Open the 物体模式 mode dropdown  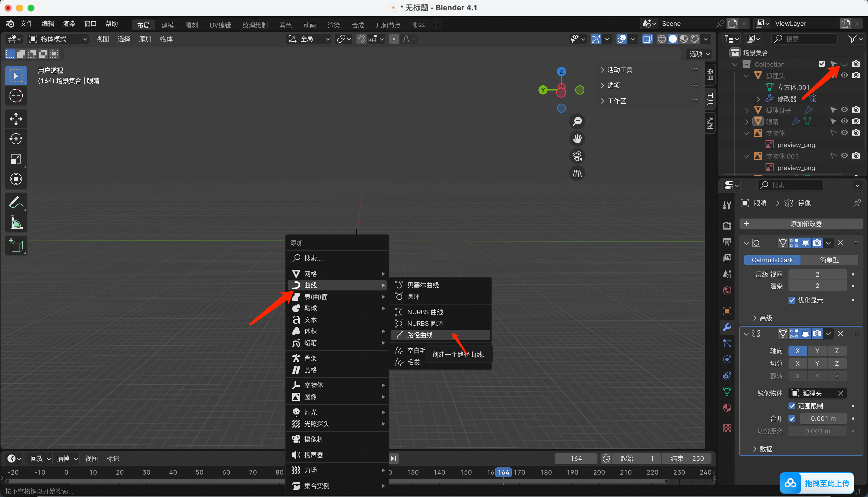click(58, 39)
